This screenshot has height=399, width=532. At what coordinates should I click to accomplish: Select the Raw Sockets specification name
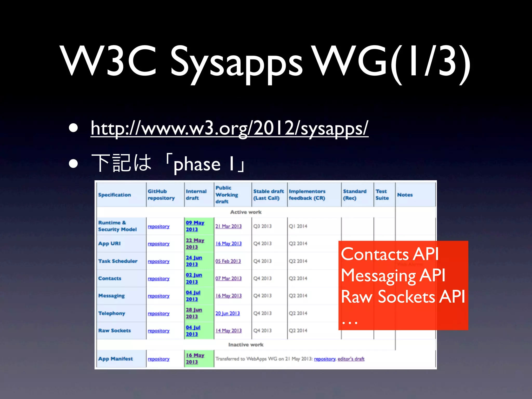pyautogui.click(x=114, y=331)
